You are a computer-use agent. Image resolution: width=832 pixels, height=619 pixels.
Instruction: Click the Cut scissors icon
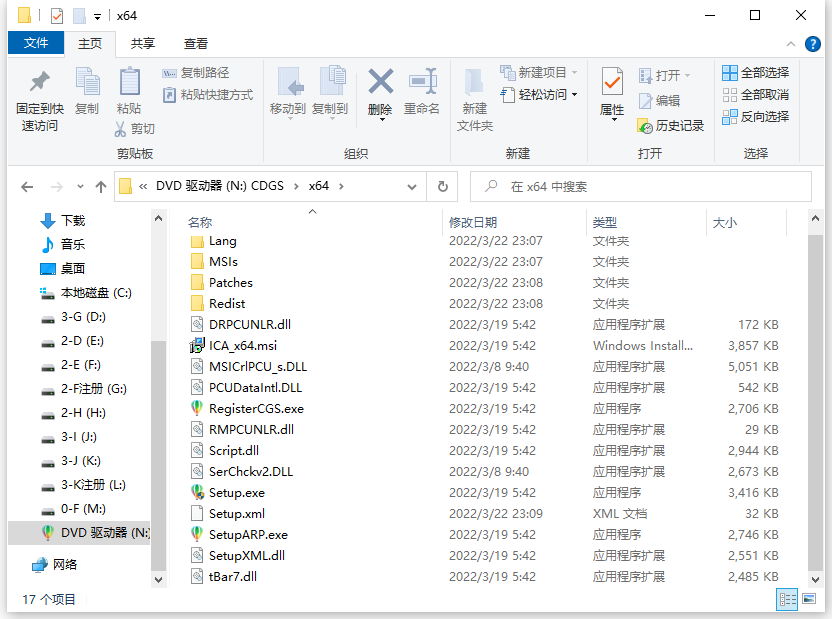click(x=120, y=129)
